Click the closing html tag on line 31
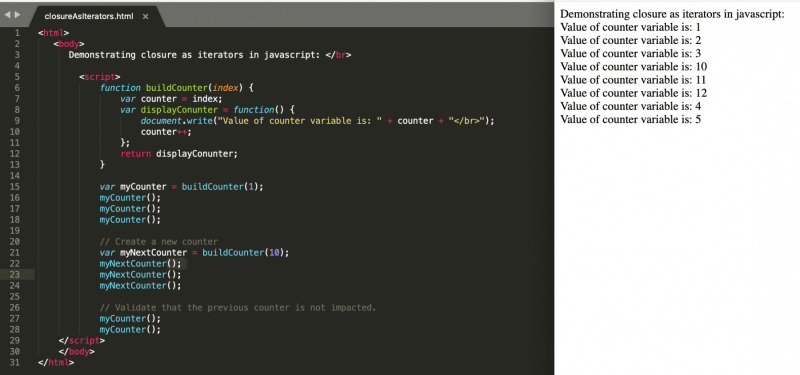800x375 pixels. pyautogui.click(x=56, y=363)
